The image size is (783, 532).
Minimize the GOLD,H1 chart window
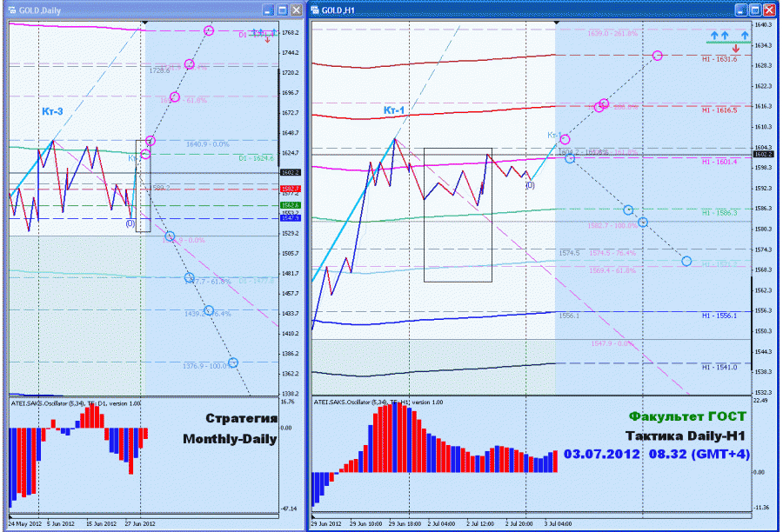(741, 10)
